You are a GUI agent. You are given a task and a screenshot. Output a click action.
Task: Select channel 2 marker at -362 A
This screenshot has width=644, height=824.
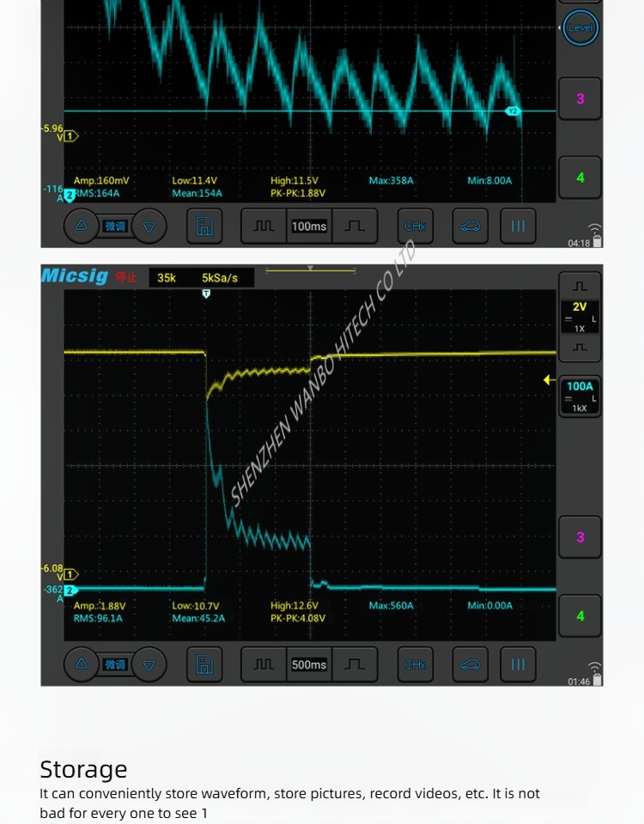click(71, 591)
